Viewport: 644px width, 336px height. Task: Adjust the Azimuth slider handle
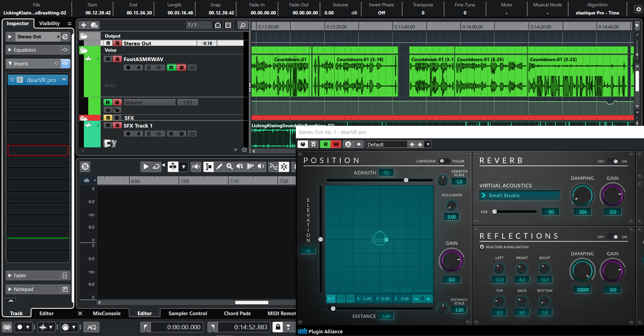pyautogui.click(x=406, y=180)
